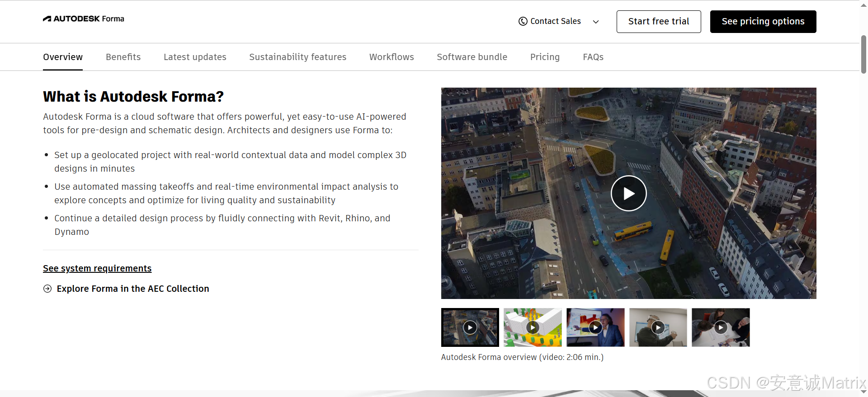Viewport: 868px width, 397px height.
Task: Open the Pricing tab
Action: [x=545, y=57]
